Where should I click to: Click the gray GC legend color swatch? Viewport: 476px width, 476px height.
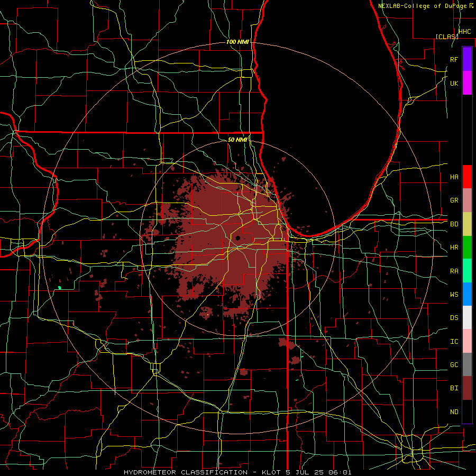point(467,364)
